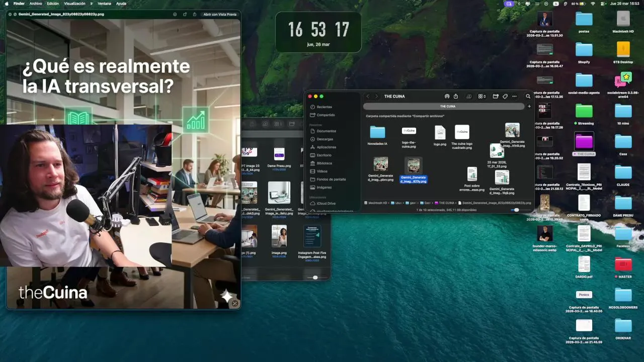Viewport: 644px width, 362px height.
Task: Click battery indicator in menu bar
Action: tap(579, 4)
